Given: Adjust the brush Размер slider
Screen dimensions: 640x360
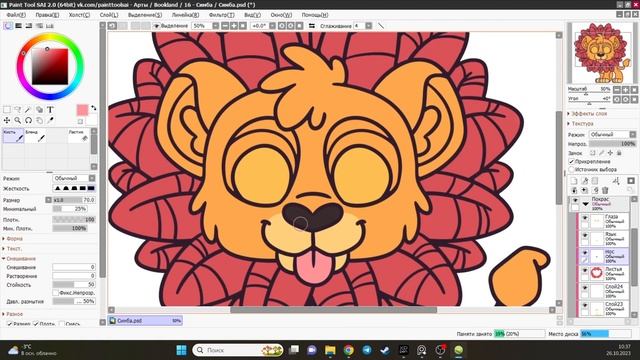Looking at the screenshot, I should click(74, 200).
